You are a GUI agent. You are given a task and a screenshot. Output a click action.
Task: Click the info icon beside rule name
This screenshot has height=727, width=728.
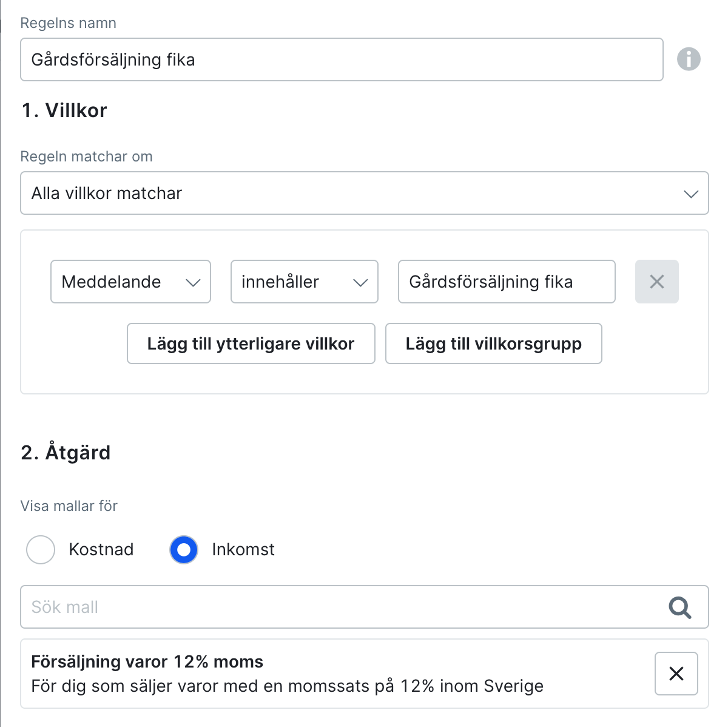[x=689, y=59]
